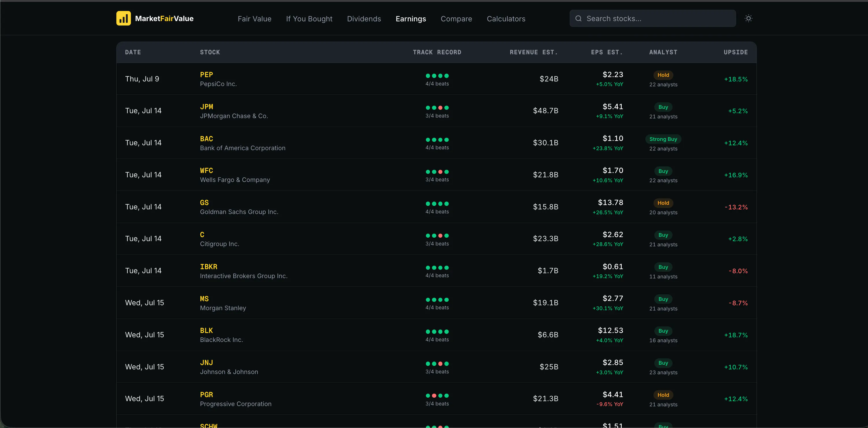Click the -9.6% YoY value for Progressive
Image resolution: width=868 pixels, height=428 pixels.
610,404
